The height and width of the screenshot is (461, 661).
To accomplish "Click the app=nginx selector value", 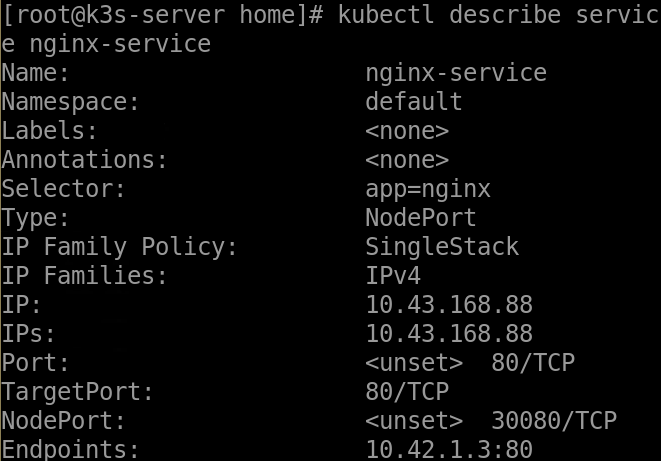I will pyautogui.click(x=427, y=189).
